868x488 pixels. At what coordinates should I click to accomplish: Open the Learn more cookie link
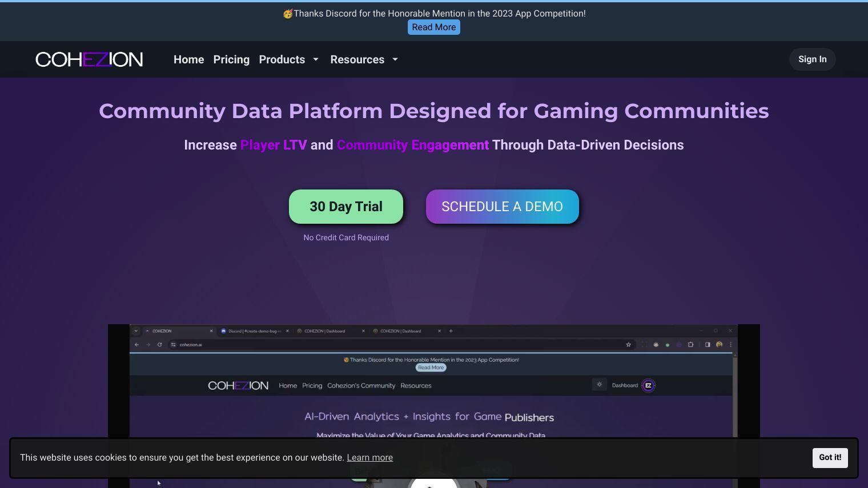point(369,458)
